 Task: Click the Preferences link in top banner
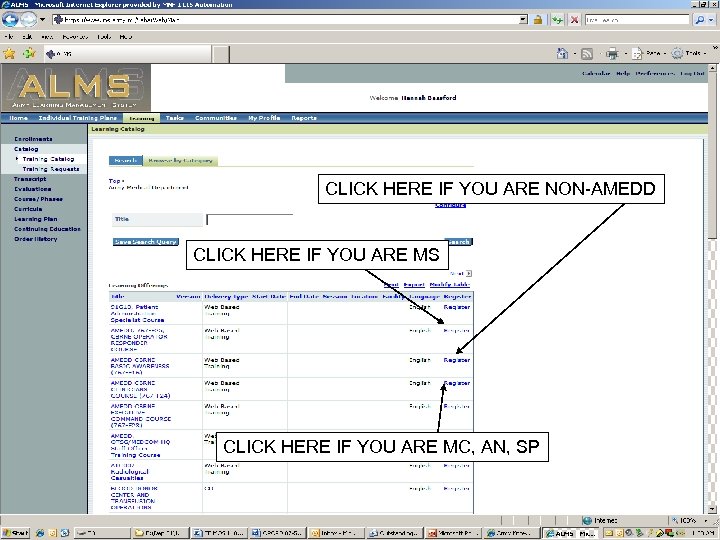point(655,73)
